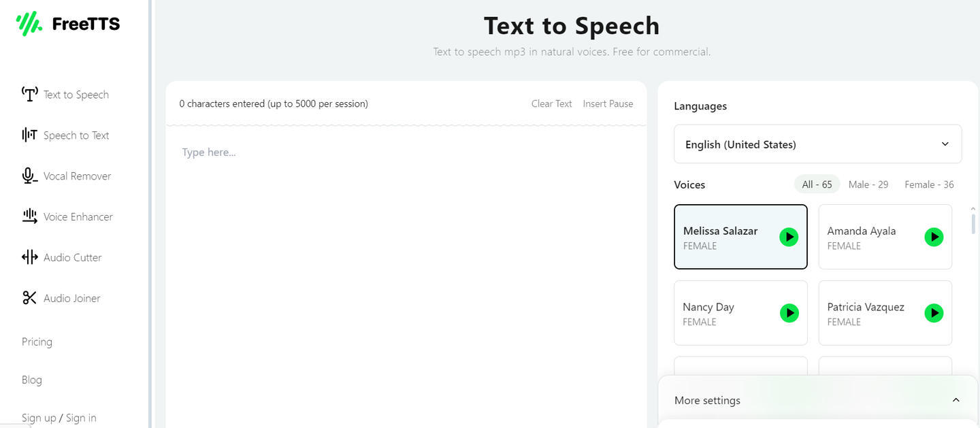Filter voices by Female - 36
980x428 pixels.
pos(929,184)
